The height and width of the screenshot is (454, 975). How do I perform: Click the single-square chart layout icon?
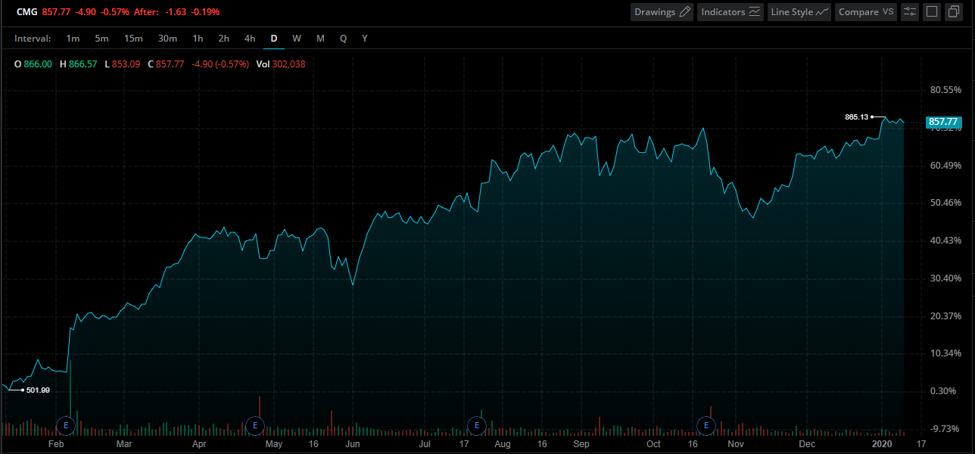pos(931,12)
